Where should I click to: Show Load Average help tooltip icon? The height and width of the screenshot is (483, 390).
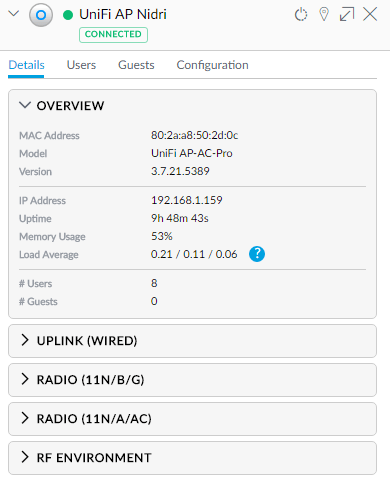coord(257,254)
